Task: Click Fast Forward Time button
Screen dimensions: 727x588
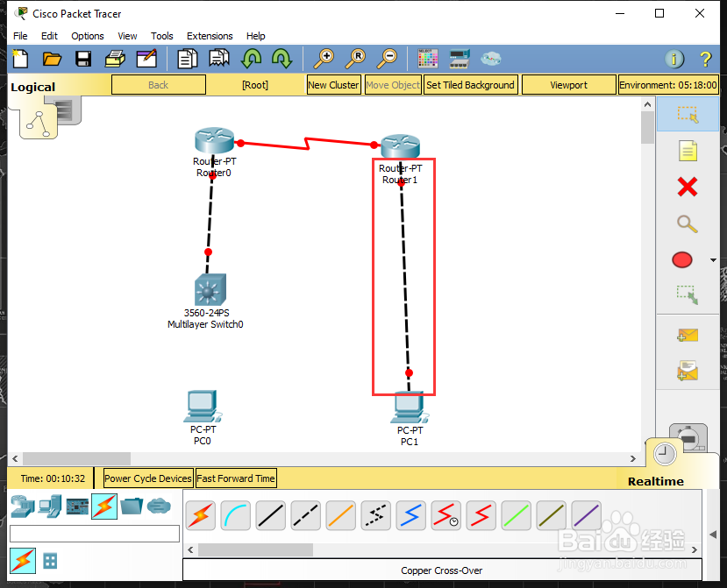Action: coord(236,478)
